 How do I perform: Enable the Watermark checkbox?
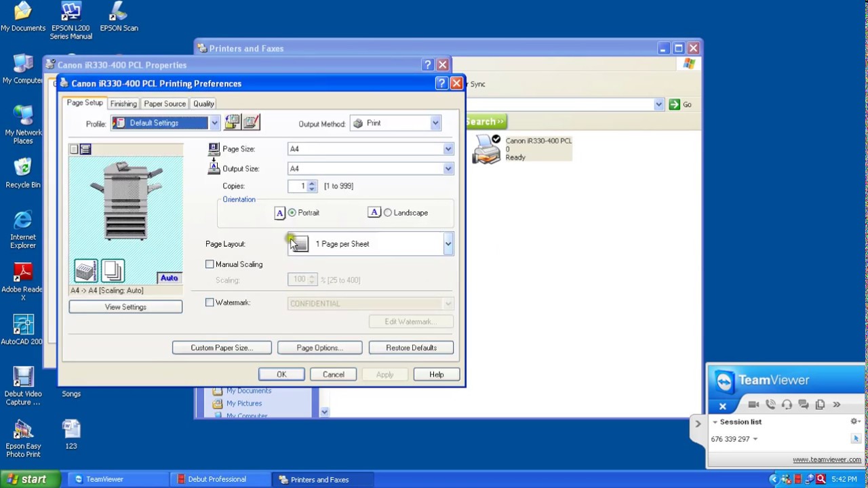[210, 303]
